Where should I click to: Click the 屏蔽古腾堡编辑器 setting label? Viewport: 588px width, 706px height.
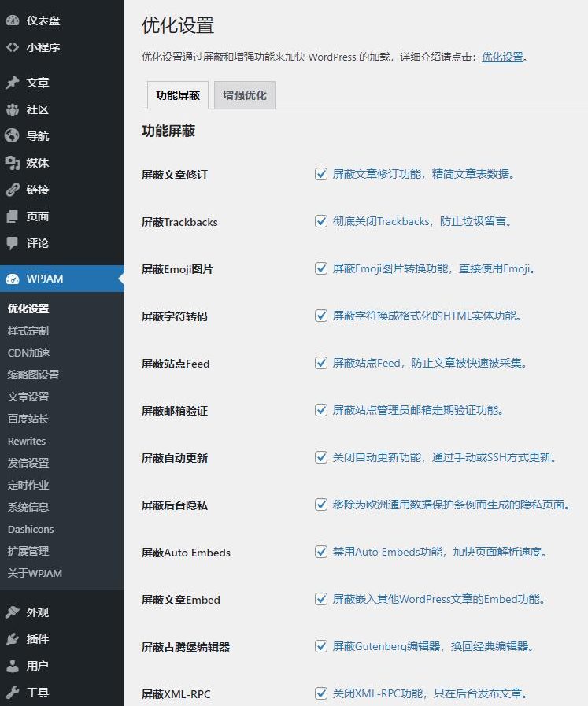click(186, 647)
